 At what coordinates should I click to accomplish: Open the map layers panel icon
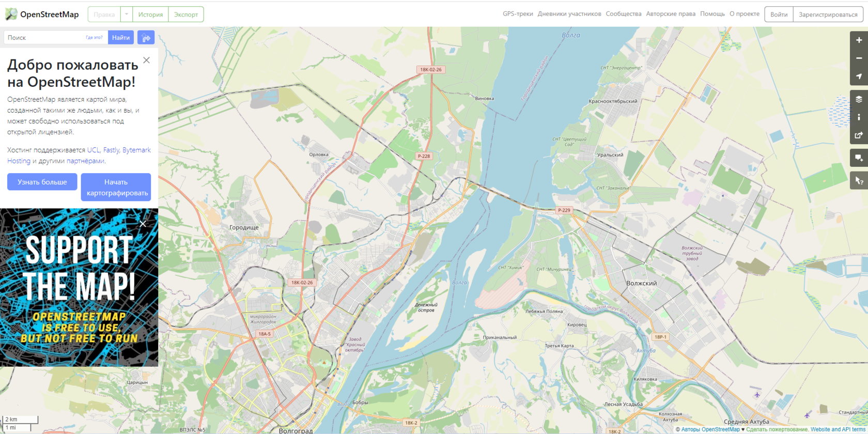point(859,99)
